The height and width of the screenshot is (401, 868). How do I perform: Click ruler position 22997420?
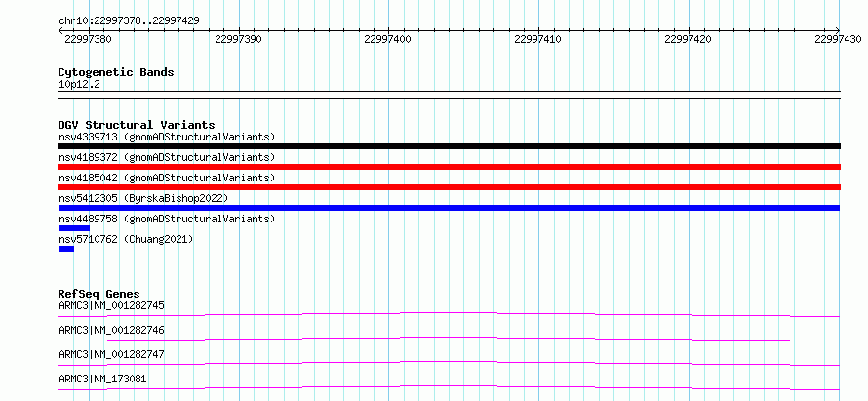tap(689, 39)
